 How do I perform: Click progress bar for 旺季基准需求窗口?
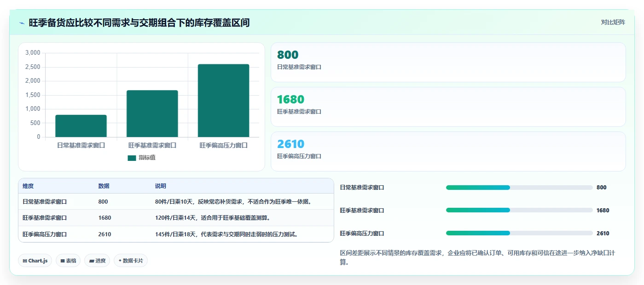tap(519, 210)
